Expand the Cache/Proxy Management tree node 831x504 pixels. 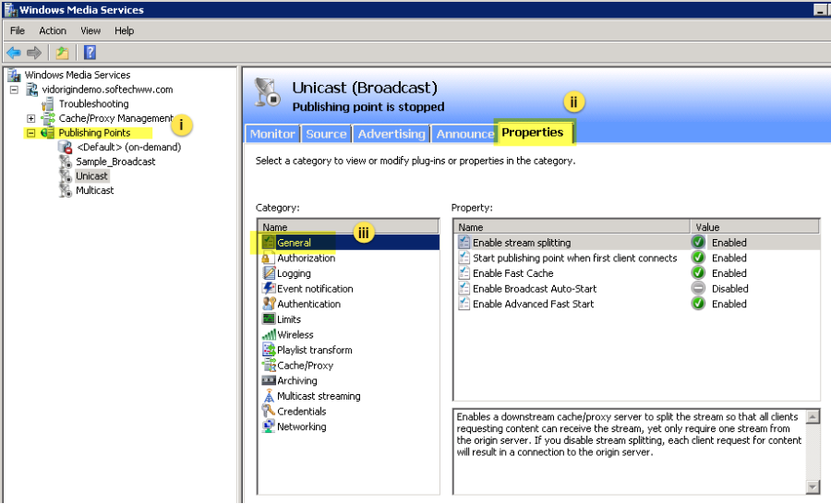[31, 118]
